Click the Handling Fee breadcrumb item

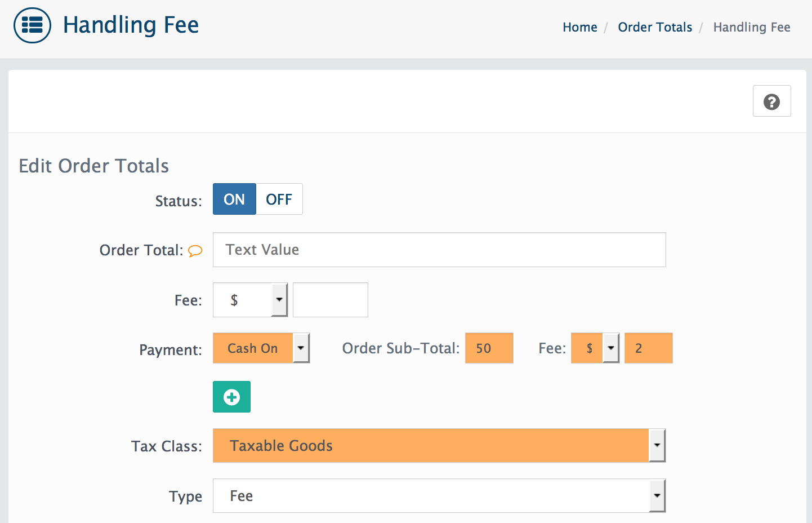[x=752, y=27]
